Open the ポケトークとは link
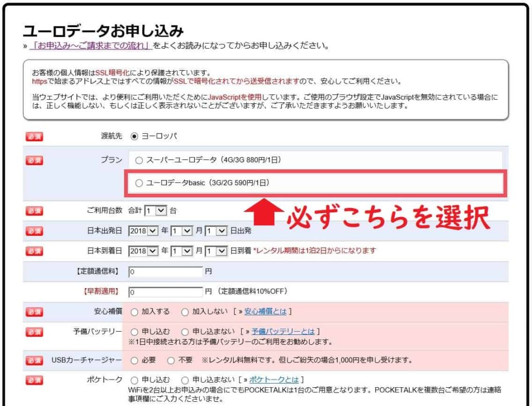532x406 pixels. coord(274,380)
